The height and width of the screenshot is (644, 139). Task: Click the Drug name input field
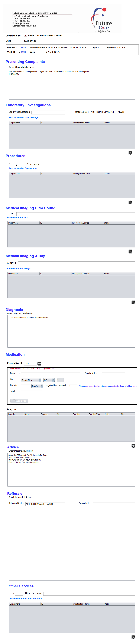coord(50,374)
